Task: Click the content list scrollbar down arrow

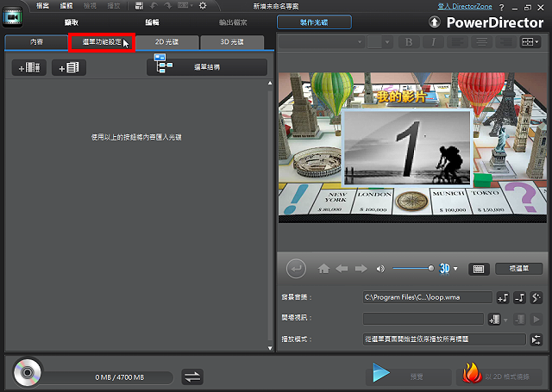Action: click(270, 348)
